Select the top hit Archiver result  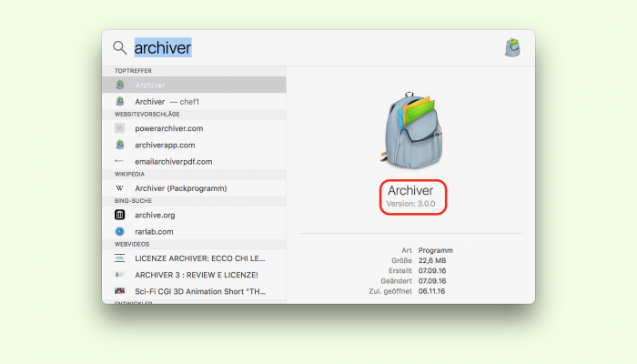(x=194, y=85)
